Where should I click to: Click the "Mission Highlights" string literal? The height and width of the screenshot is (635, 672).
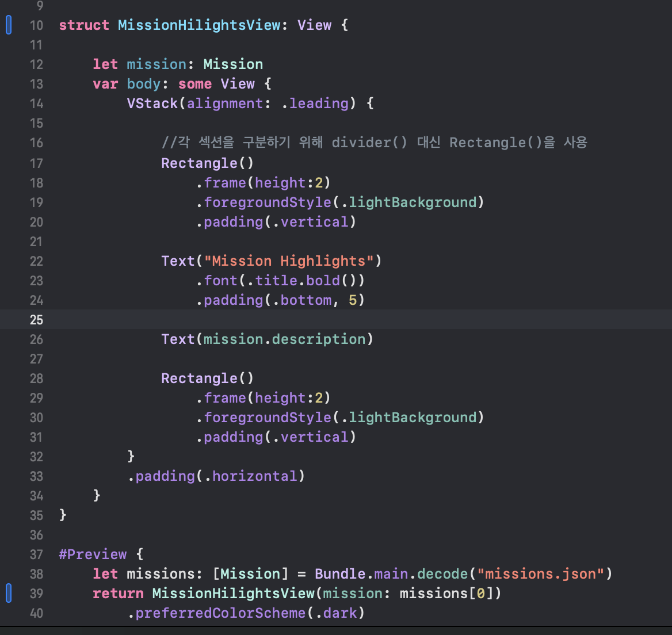288,261
